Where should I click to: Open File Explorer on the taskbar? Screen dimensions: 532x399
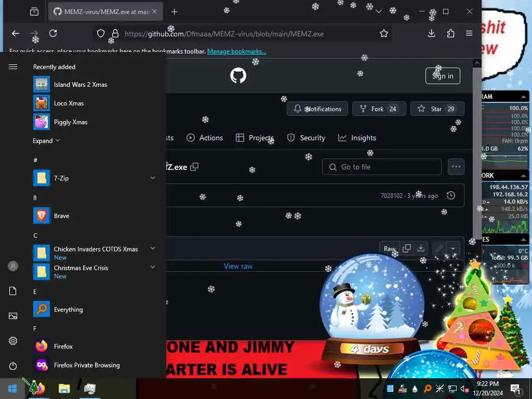click(64, 389)
